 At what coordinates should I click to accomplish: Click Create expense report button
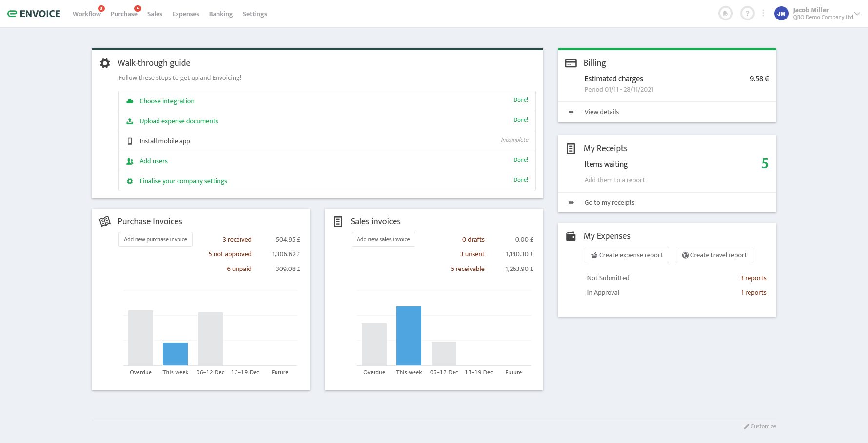tap(627, 255)
